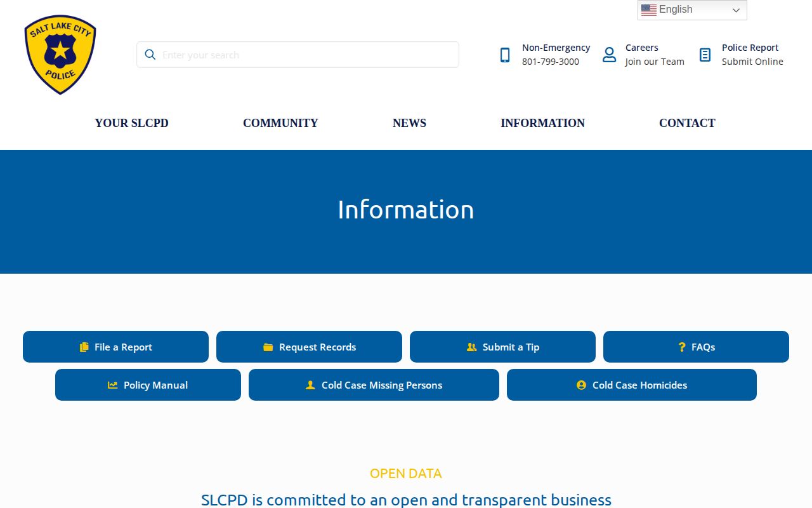The image size is (812, 508).
Task: Click the folder icon on the Request Records button
Action: click(x=268, y=347)
